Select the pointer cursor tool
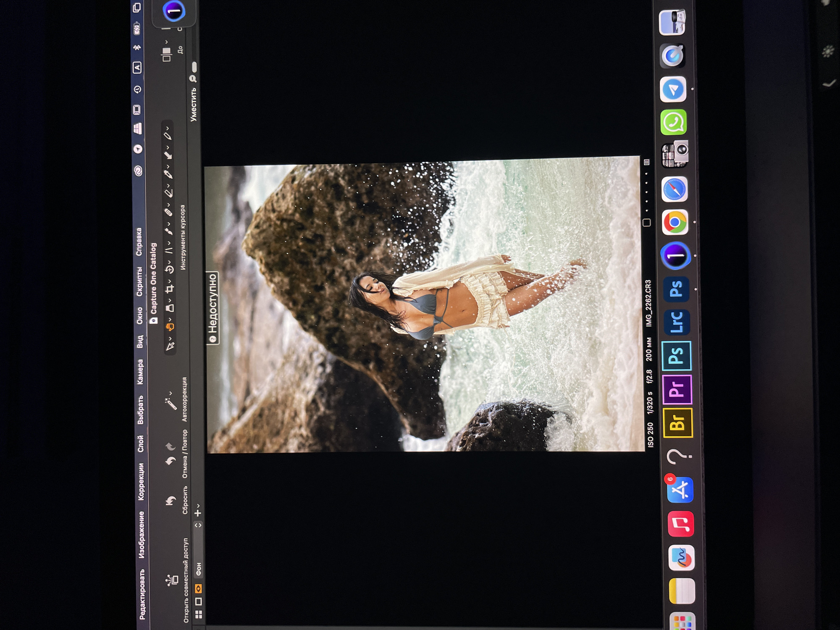The width and height of the screenshot is (840, 630). [171, 346]
